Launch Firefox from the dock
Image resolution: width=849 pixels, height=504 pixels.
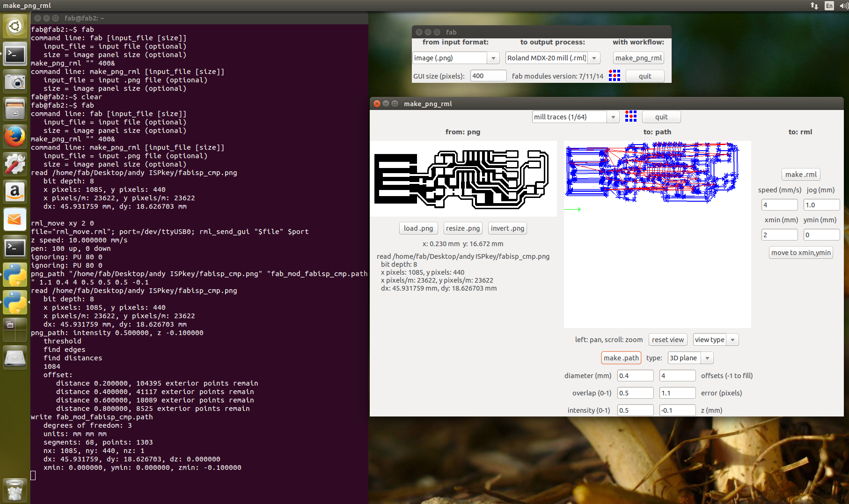pos(15,137)
